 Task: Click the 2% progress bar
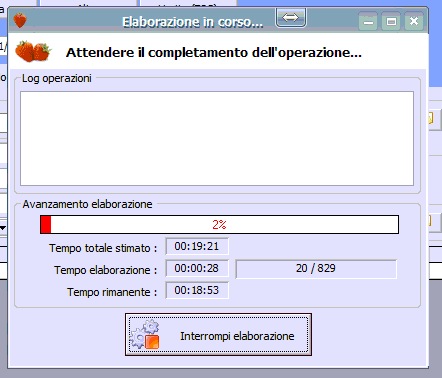pos(219,225)
